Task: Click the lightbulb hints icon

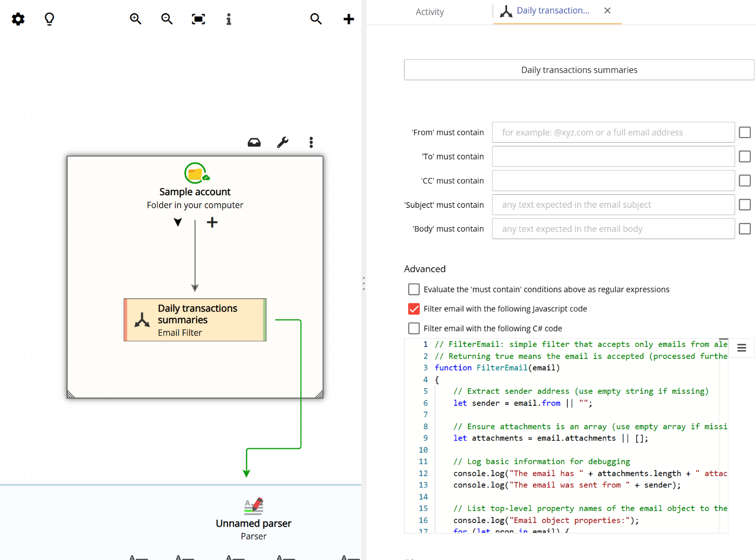Action: click(49, 19)
